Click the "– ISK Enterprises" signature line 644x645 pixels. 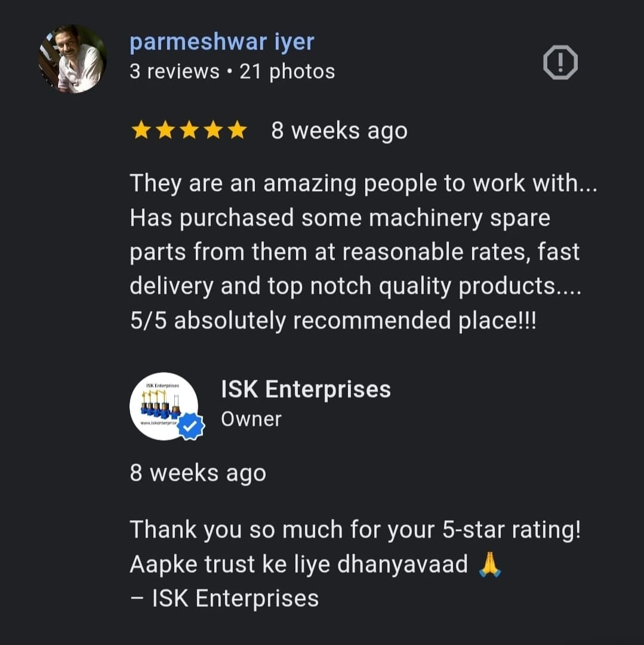pyautogui.click(x=224, y=598)
